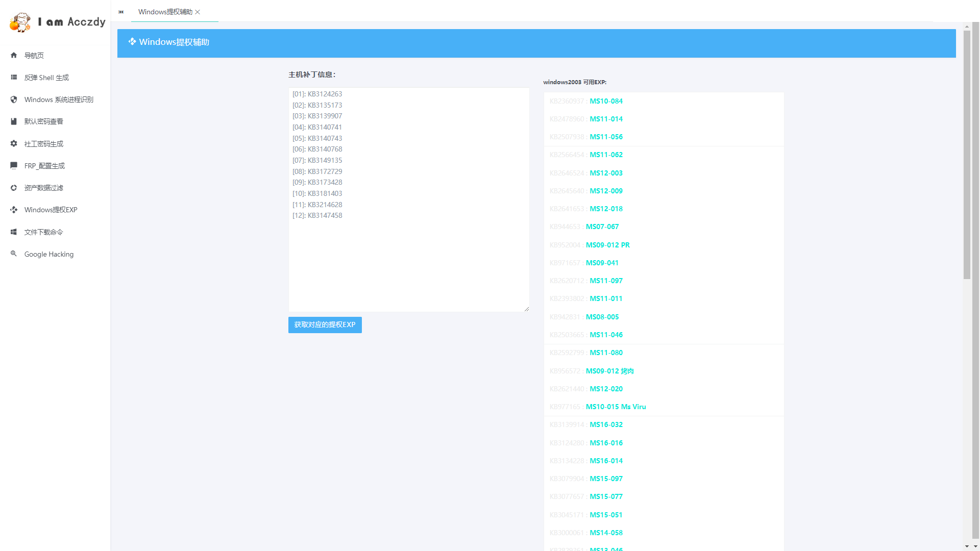Open the MS09-041 exploit link
The height and width of the screenshot is (551, 980).
602,263
